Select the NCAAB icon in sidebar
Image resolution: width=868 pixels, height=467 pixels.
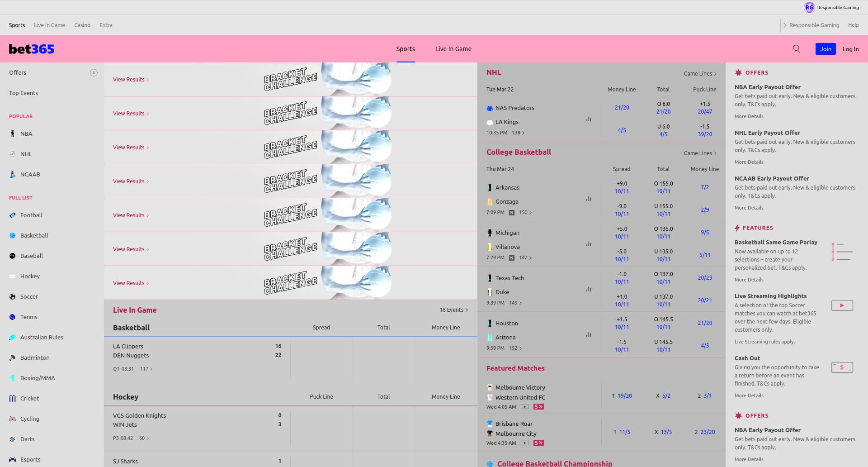(12, 174)
